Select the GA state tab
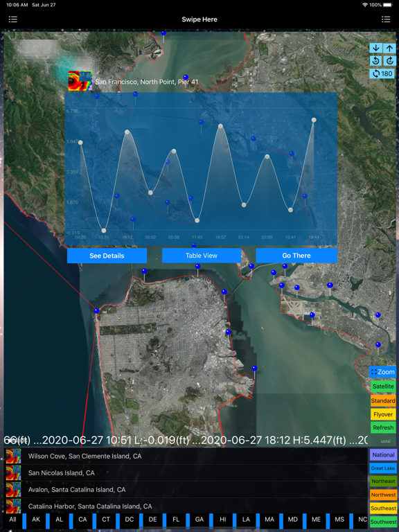 (199, 520)
